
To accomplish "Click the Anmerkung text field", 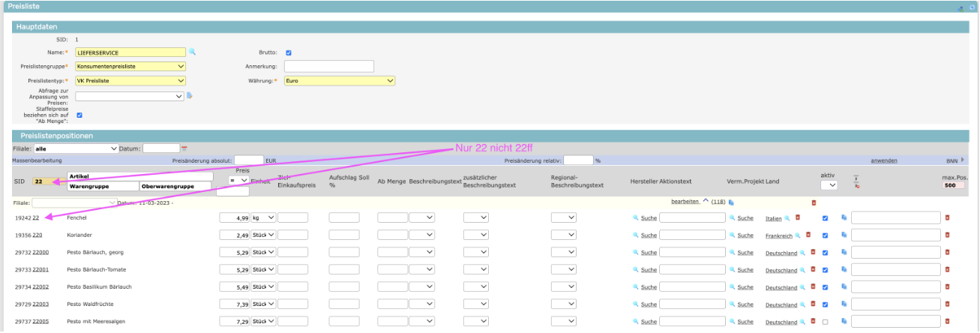I will [x=328, y=67].
